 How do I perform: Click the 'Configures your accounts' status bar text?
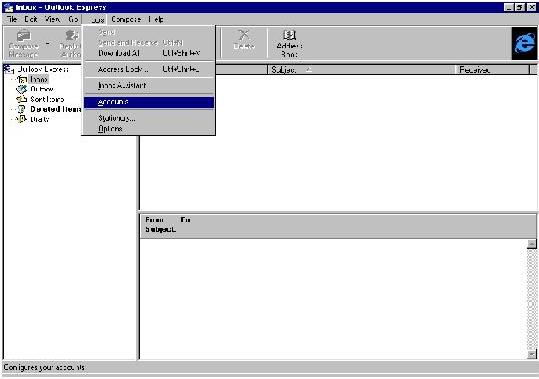(44, 367)
